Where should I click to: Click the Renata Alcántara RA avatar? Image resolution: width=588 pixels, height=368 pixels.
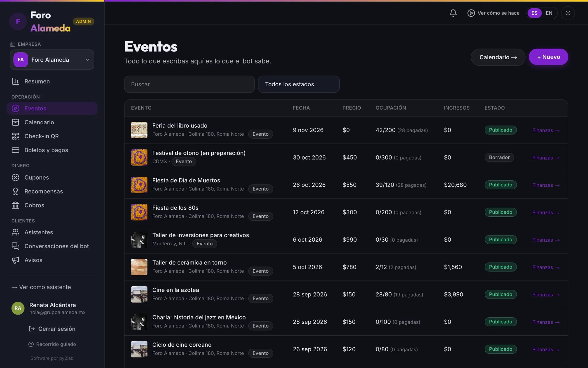(x=18, y=308)
